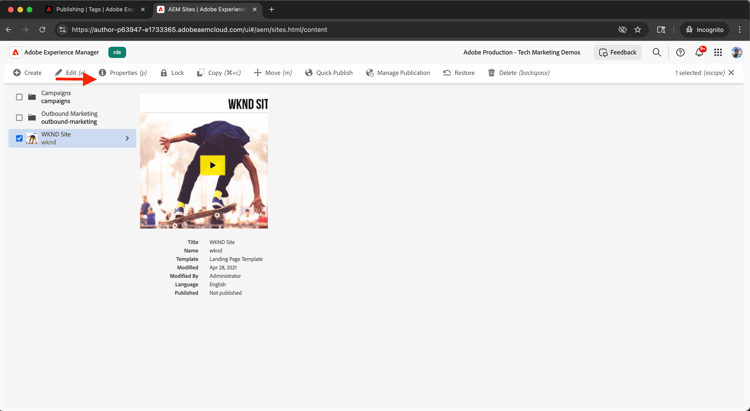Check the Outbound Marketing checkbox

pyautogui.click(x=19, y=118)
